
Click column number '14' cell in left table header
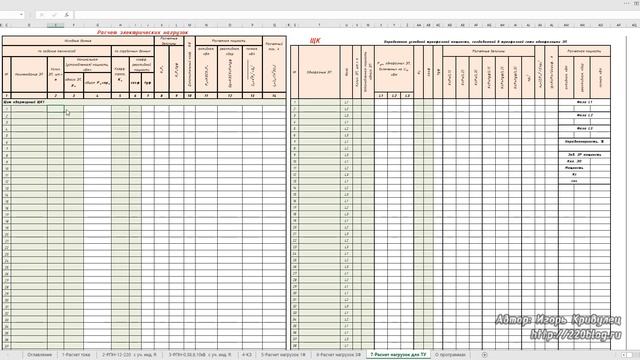274,96
